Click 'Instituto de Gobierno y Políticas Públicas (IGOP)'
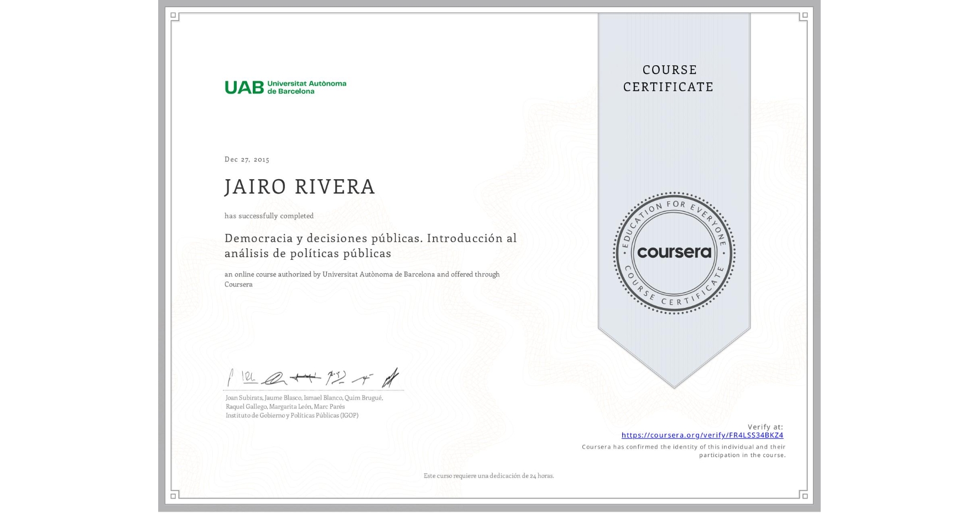Screen dimensions: 980x513 pos(292,415)
